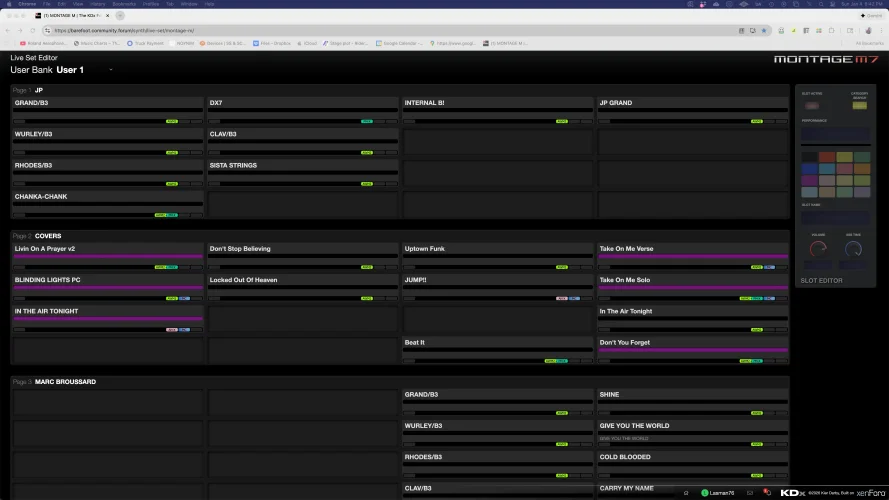Select the Don't Stop Believing slot
The width and height of the screenshot is (889, 500).
coord(303,257)
